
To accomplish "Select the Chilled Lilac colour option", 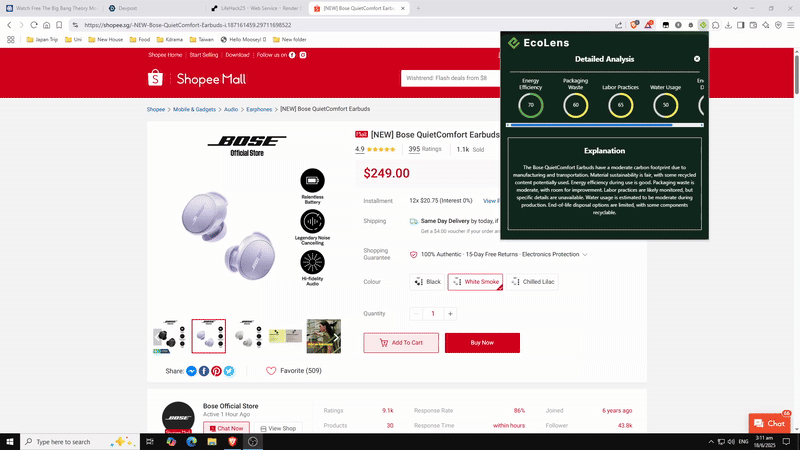I will click(x=532, y=282).
